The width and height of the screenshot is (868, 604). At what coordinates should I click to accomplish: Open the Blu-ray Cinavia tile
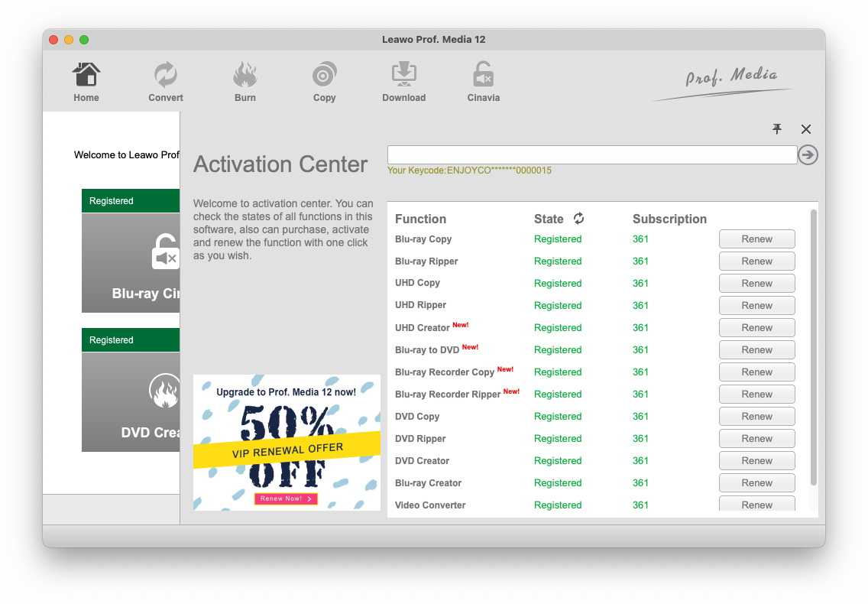coord(131,263)
